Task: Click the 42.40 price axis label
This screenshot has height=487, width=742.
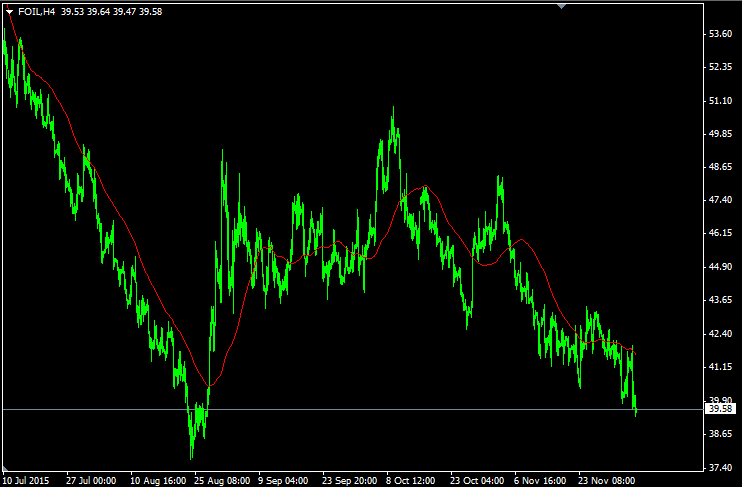Action: pos(720,334)
